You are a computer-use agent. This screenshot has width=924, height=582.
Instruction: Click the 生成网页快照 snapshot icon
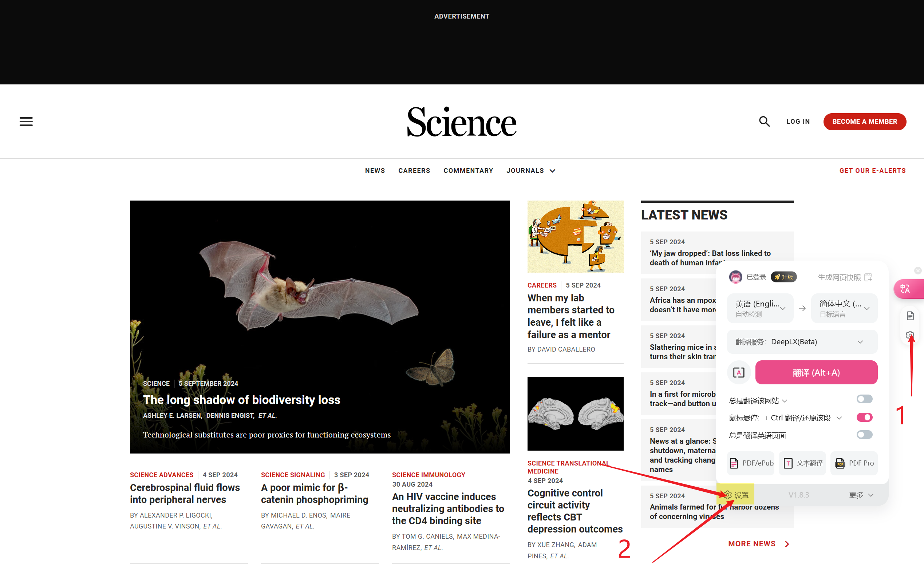click(868, 277)
